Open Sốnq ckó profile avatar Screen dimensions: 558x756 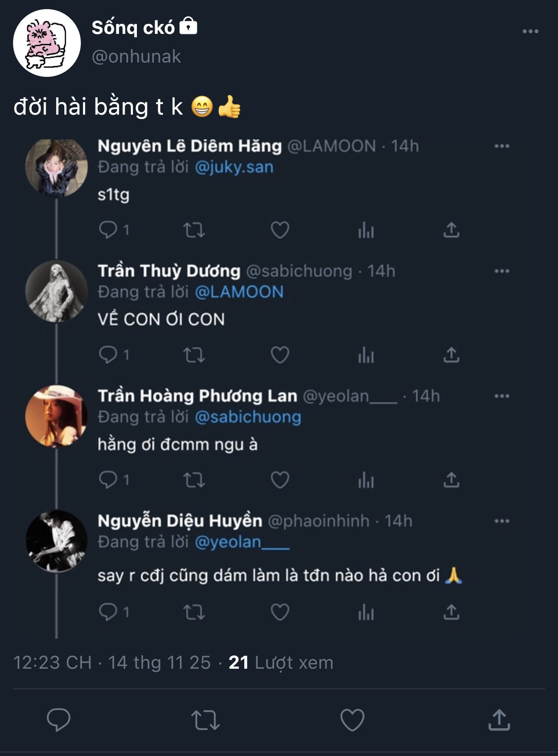pos(47,43)
